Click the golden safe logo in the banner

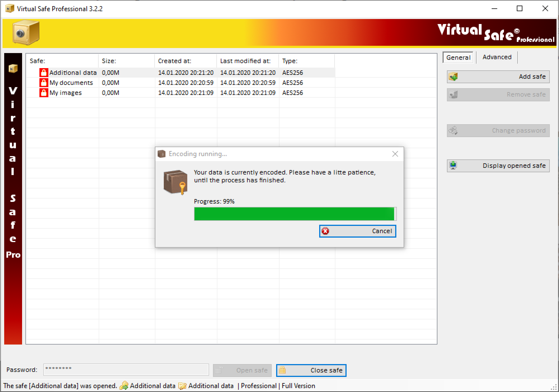tap(26, 33)
